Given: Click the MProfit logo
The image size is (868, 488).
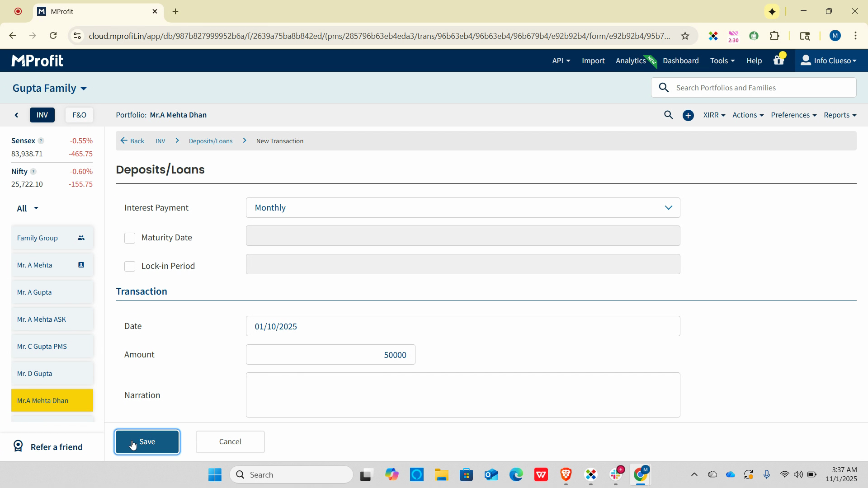Looking at the screenshot, I should click(38, 61).
